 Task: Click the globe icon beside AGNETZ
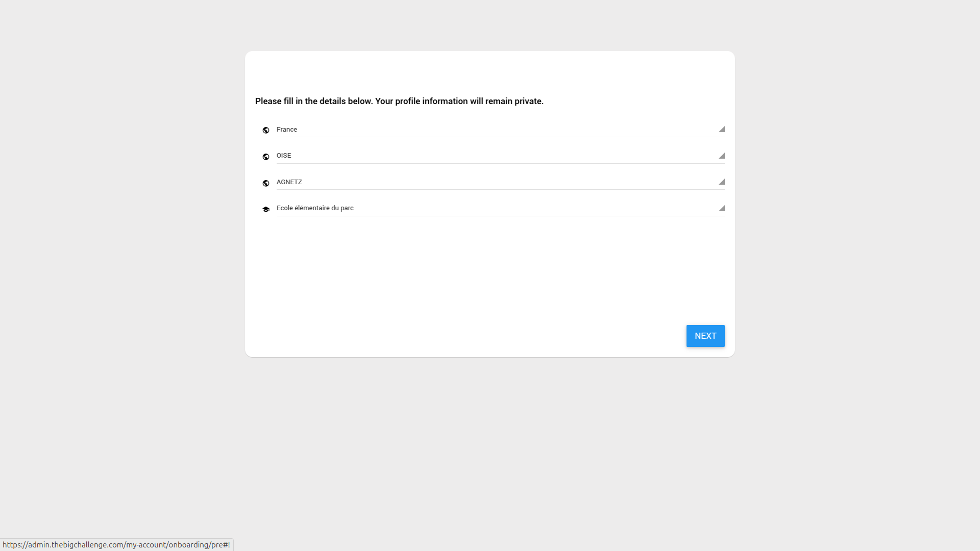[266, 183]
